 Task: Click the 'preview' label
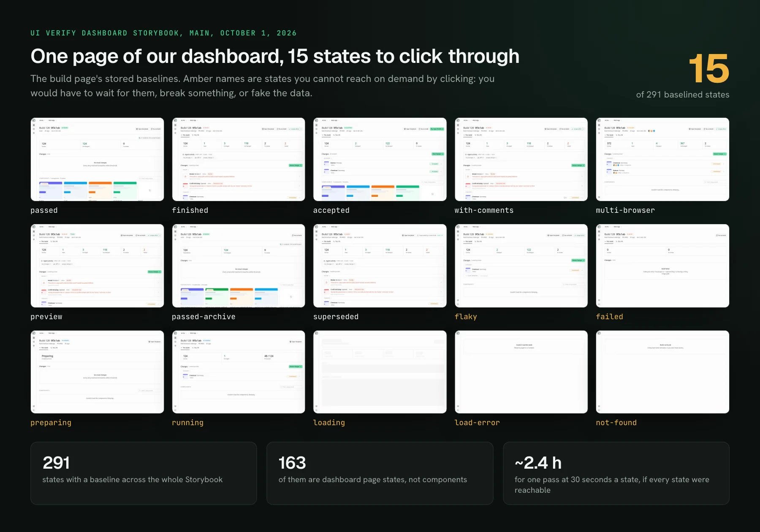click(46, 317)
